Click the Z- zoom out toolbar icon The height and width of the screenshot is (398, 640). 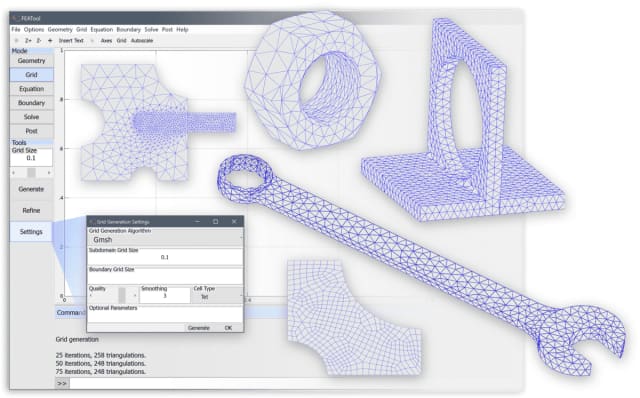coord(39,40)
